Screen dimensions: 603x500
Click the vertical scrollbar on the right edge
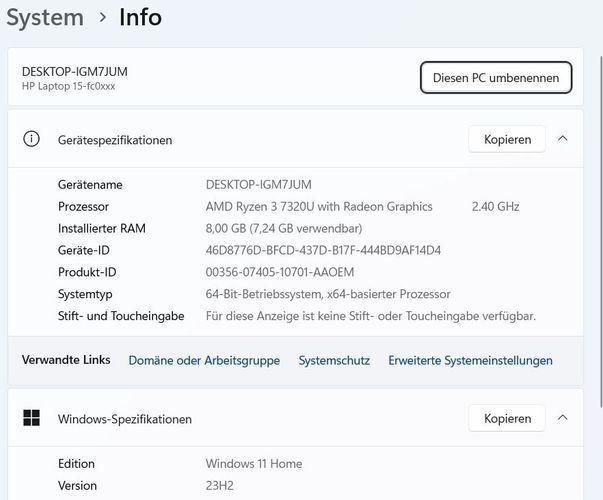click(x=601, y=231)
